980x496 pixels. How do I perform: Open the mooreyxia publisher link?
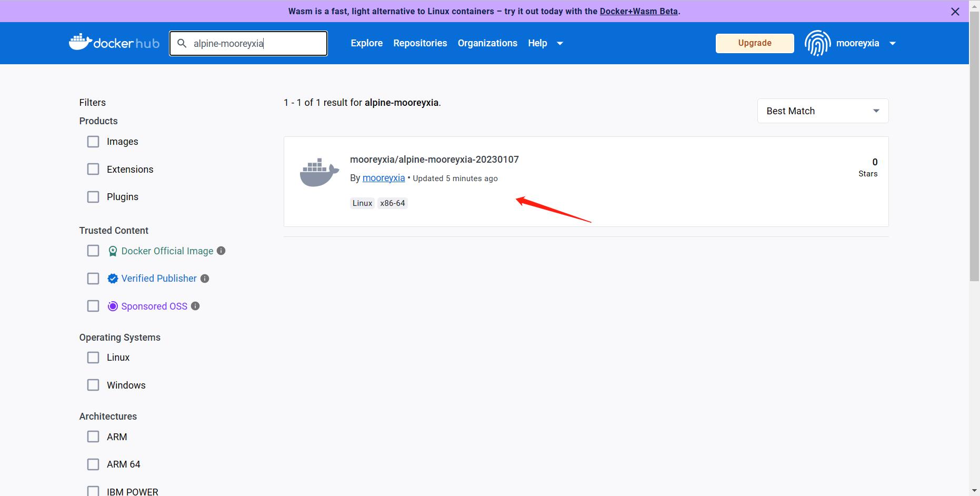[384, 178]
